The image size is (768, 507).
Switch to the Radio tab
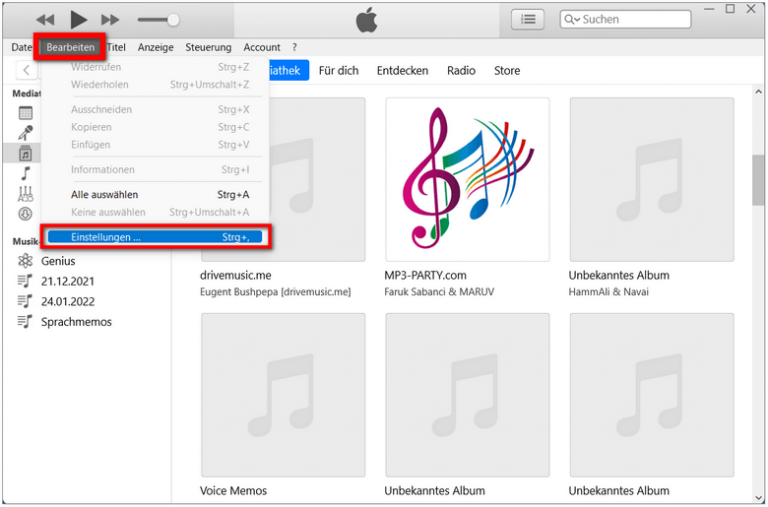[x=461, y=71]
